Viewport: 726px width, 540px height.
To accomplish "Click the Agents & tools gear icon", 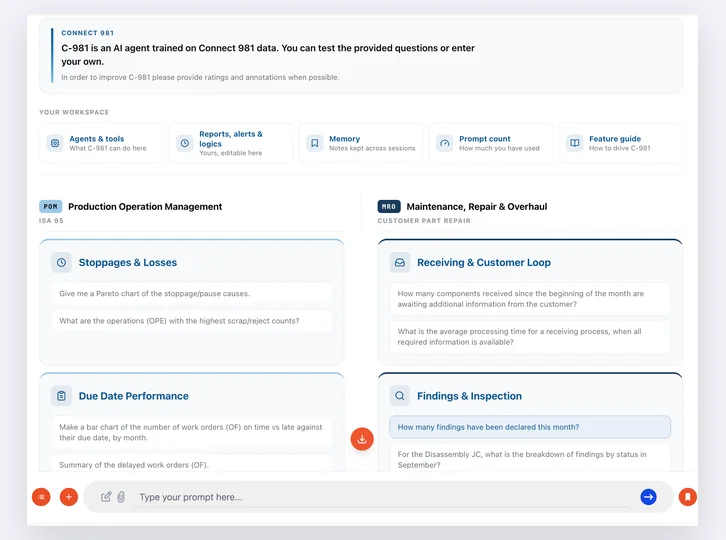I will pyautogui.click(x=55, y=143).
